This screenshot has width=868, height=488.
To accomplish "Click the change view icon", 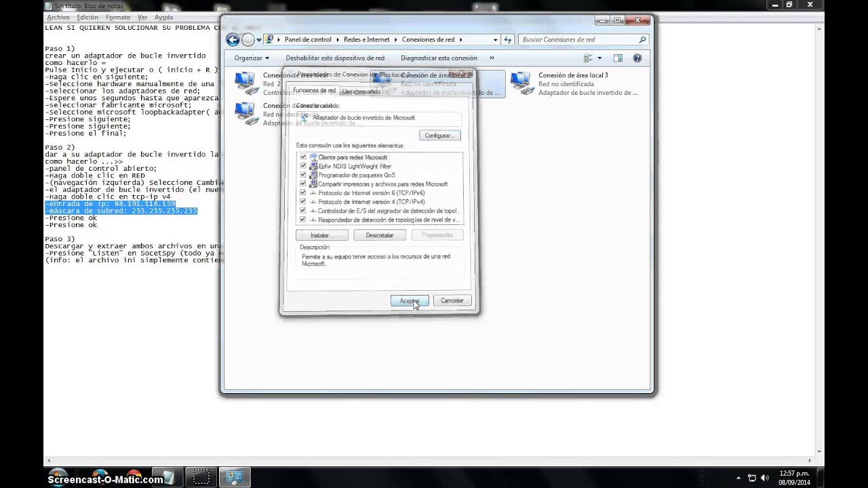I will [x=588, y=58].
